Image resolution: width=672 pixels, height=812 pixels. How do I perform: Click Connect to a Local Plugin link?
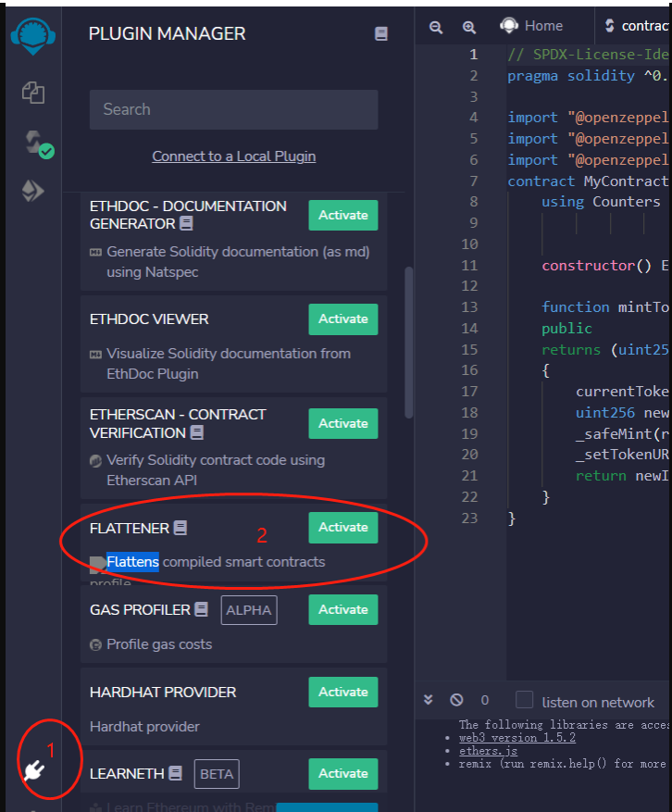(x=233, y=156)
